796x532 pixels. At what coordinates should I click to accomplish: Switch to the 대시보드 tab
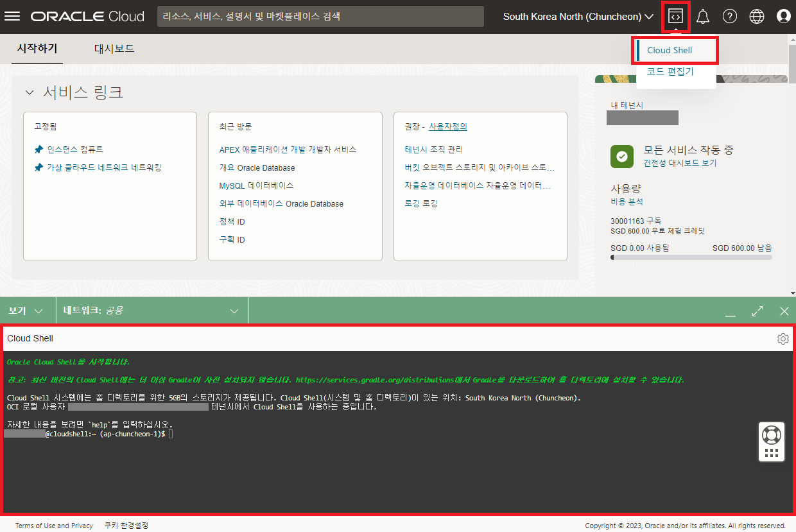click(x=114, y=49)
